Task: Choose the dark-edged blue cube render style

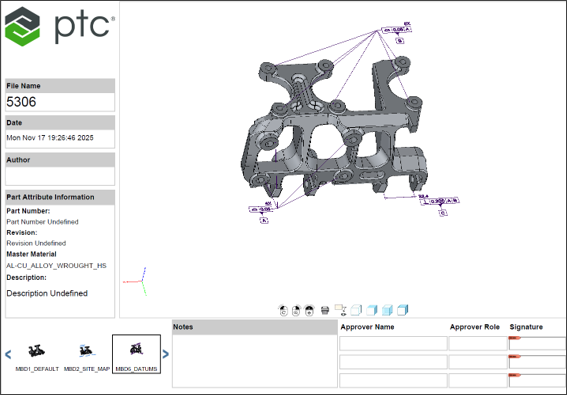Action: [403, 310]
